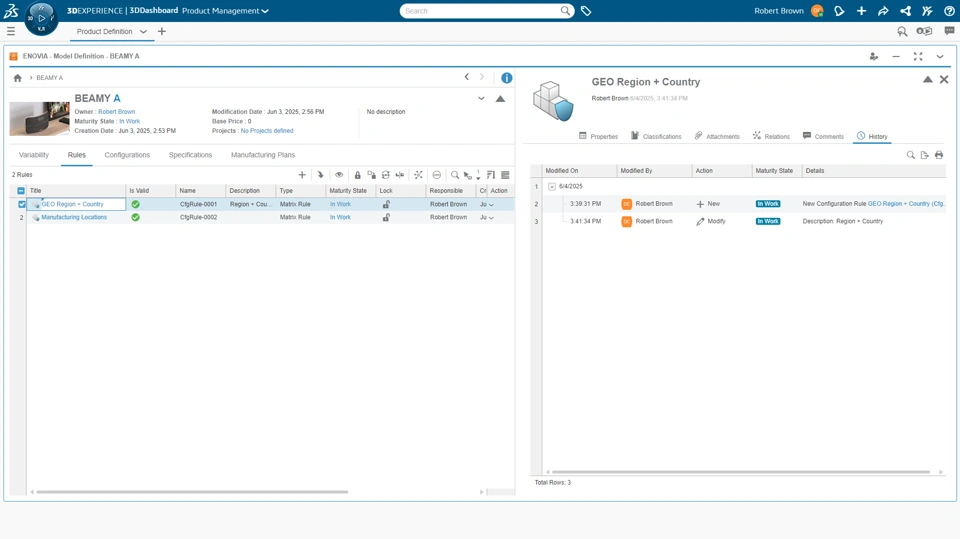Screen dimensions: 960x539
Task: Click the plus icon in the top blue bar
Action: point(861,11)
